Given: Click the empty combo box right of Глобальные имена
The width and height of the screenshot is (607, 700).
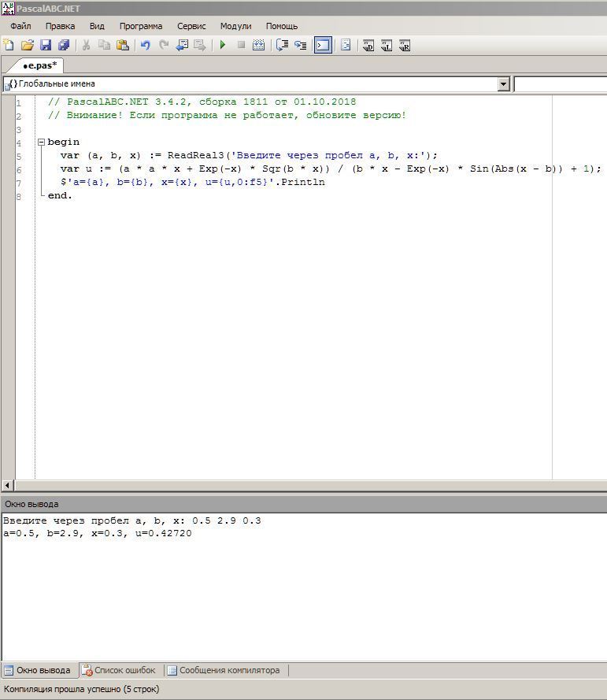Looking at the screenshot, I should pyautogui.click(x=561, y=84).
